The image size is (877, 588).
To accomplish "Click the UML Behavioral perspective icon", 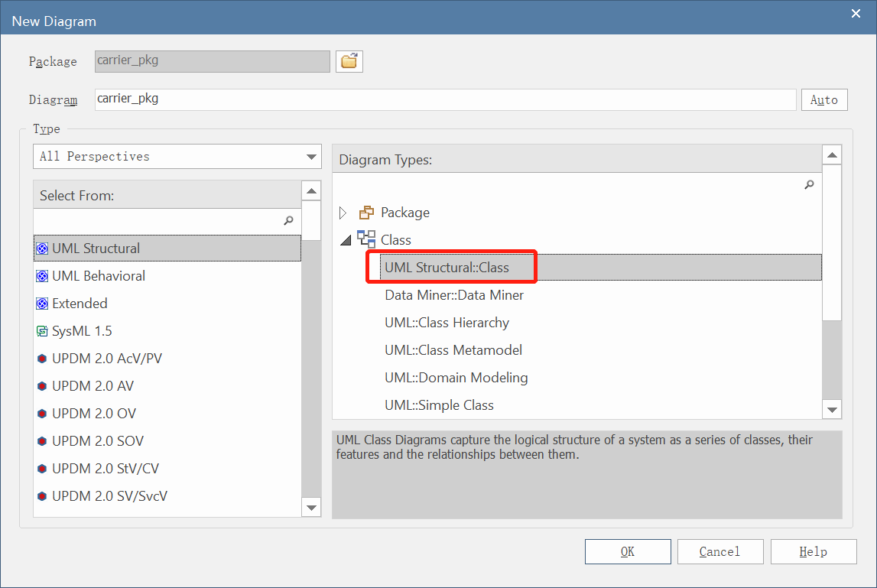I will [x=42, y=276].
